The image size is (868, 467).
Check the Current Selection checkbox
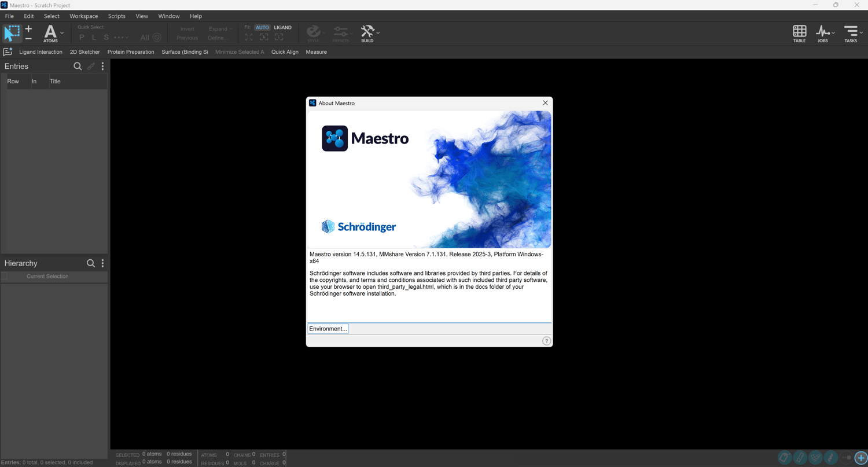[x=5, y=277]
